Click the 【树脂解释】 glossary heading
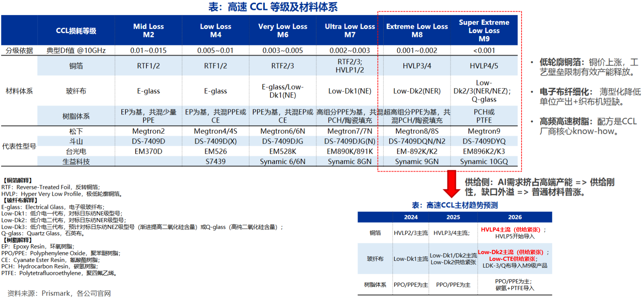Screen dimensions: 644x298 coord(18,240)
